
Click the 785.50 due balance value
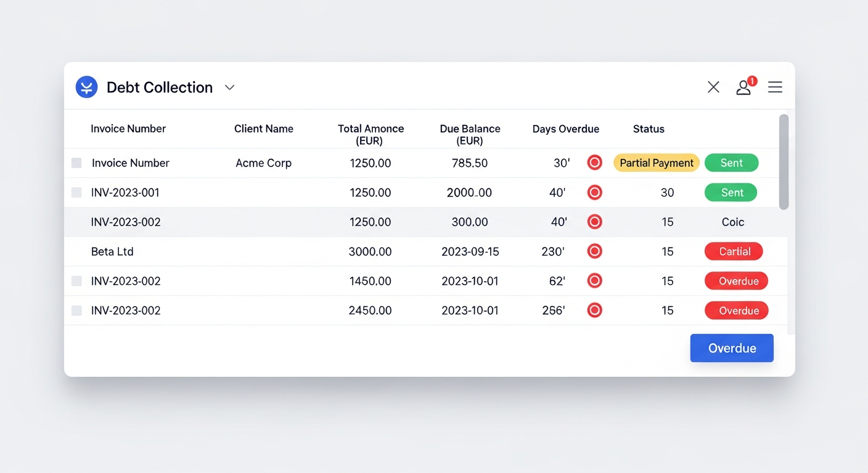(x=469, y=163)
